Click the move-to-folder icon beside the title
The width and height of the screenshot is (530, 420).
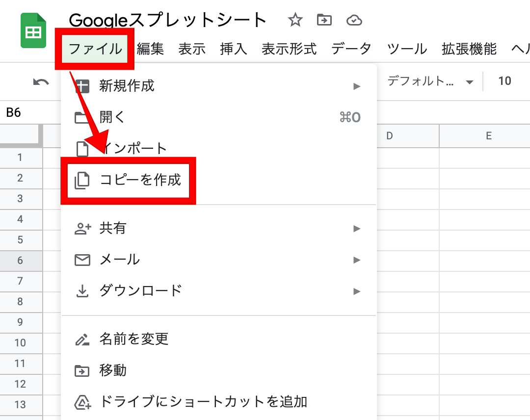point(324,20)
